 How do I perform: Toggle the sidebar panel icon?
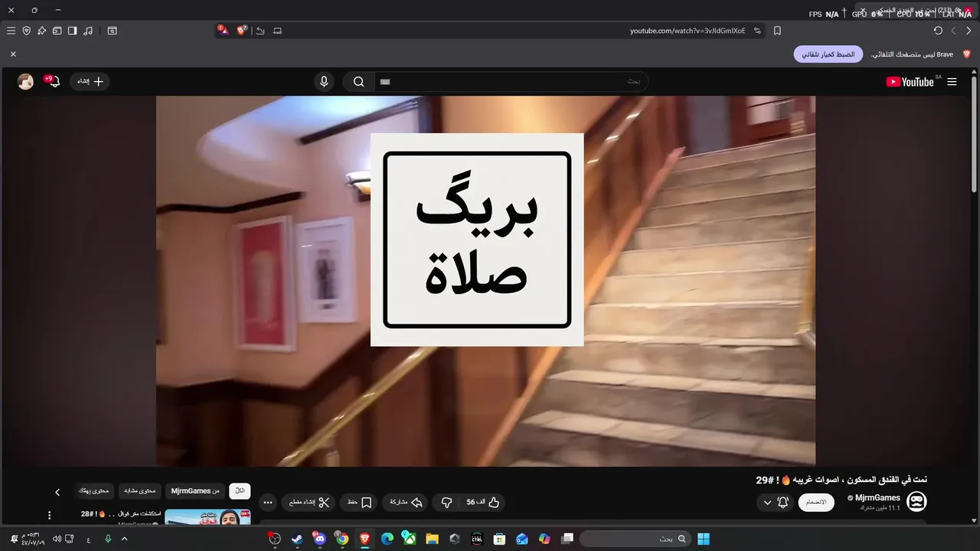(x=72, y=31)
